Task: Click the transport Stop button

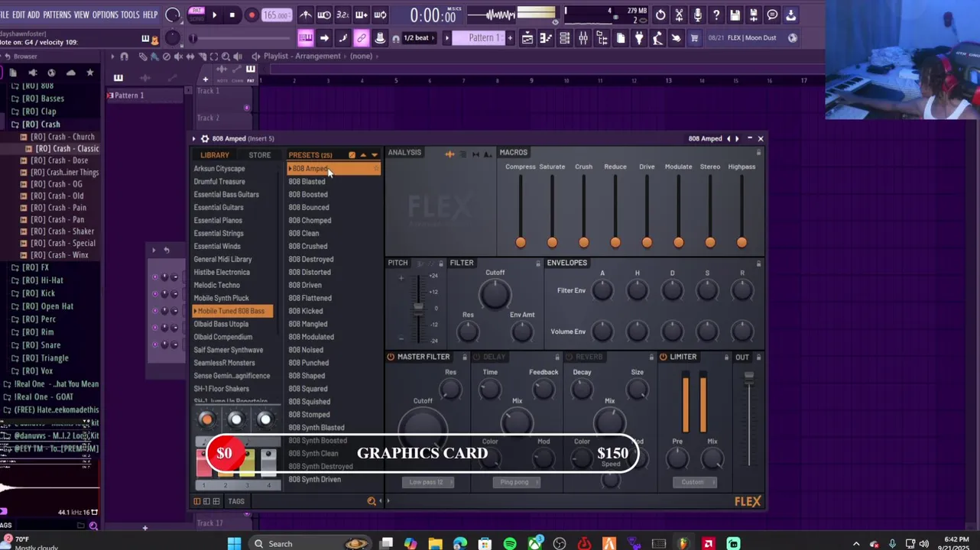Action: pos(232,15)
